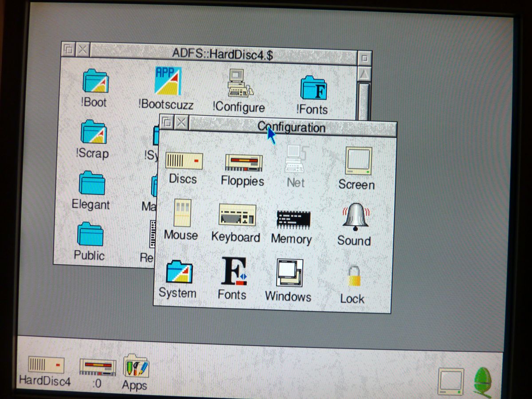Viewport: 532px width, 399px height.
Task: Select the !Fonts folder in HardDisc4
Action: [313, 88]
